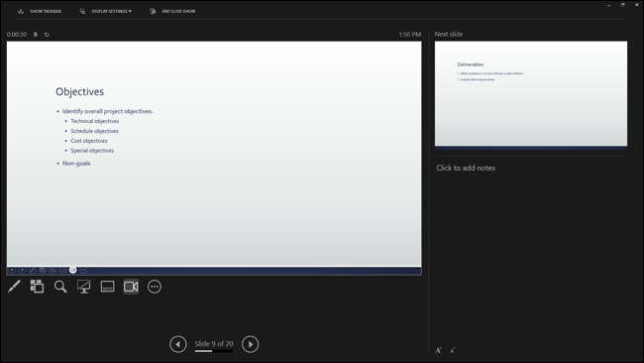Screen dimensions: 644x363
Task: Pause the presentation timer
Action: (36, 35)
